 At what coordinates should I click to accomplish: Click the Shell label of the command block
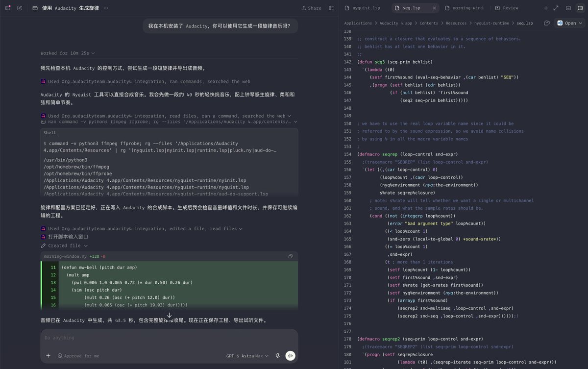click(x=50, y=132)
